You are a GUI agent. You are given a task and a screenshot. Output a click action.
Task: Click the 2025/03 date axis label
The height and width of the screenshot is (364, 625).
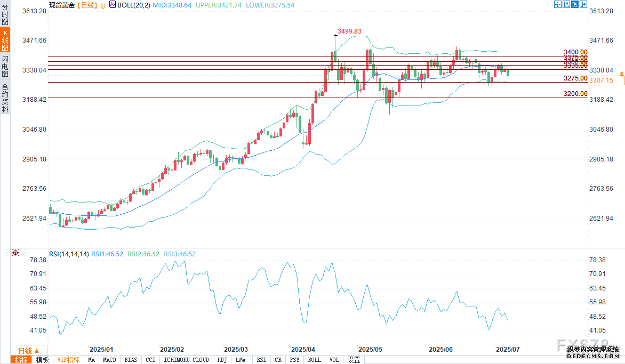(236, 350)
